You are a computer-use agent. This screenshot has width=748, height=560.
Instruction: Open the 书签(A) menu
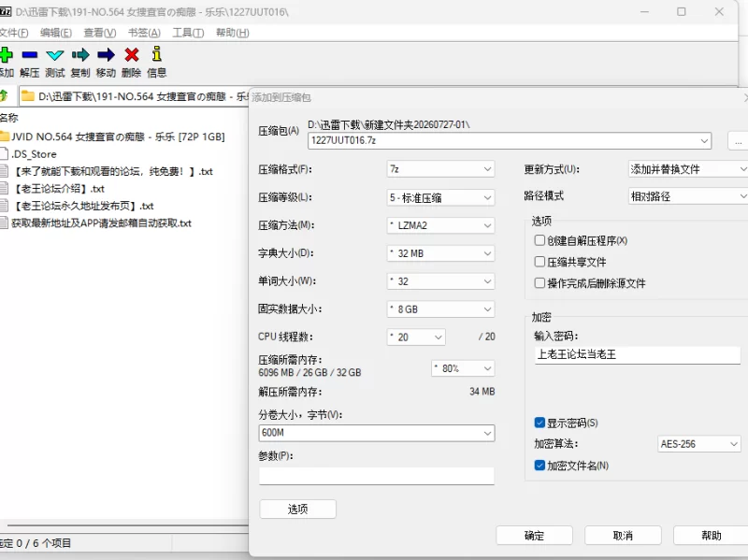[144, 33]
